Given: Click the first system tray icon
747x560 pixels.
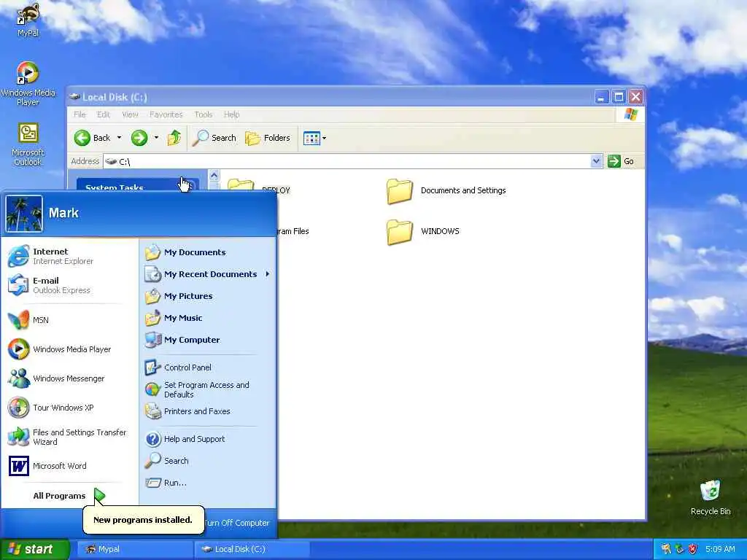Looking at the screenshot, I should tap(665, 550).
